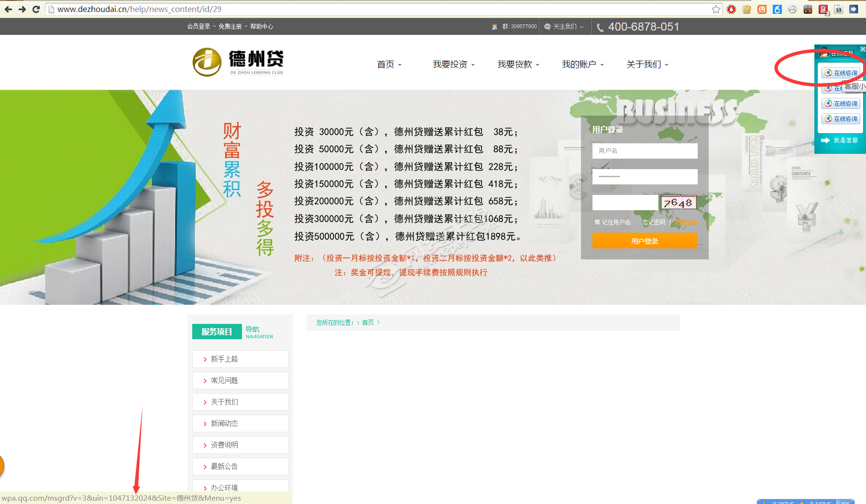Open the red stop-hand ad blocker extension
This screenshot has width=866, height=504.
(731, 9)
